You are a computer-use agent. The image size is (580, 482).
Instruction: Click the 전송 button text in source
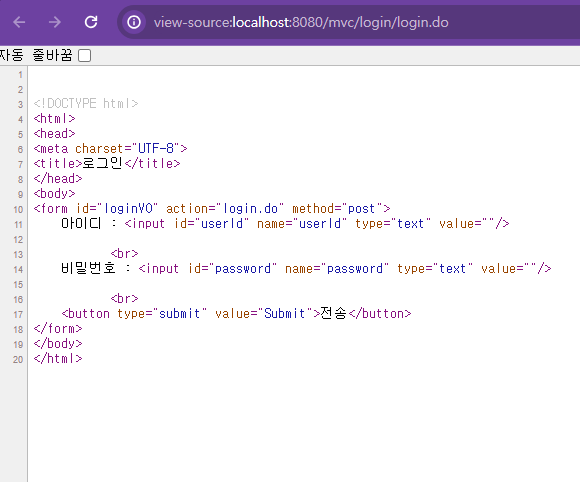pos(334,313)
